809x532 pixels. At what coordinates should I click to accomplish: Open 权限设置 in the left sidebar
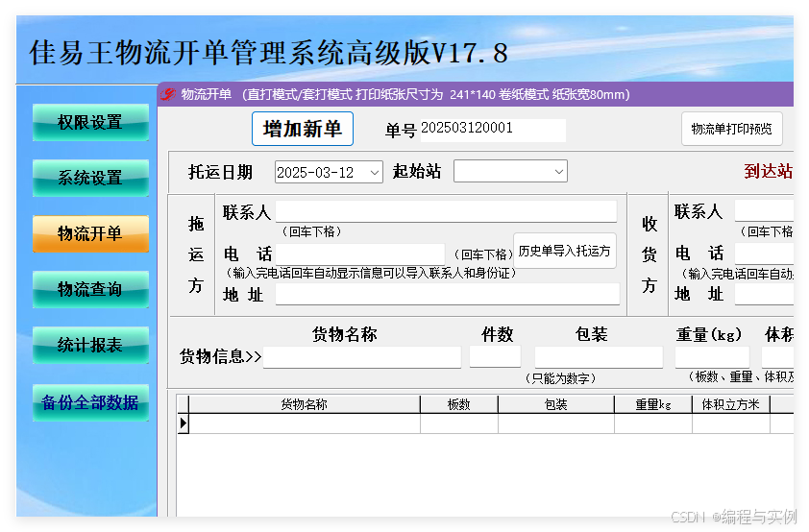click(90, 122)
